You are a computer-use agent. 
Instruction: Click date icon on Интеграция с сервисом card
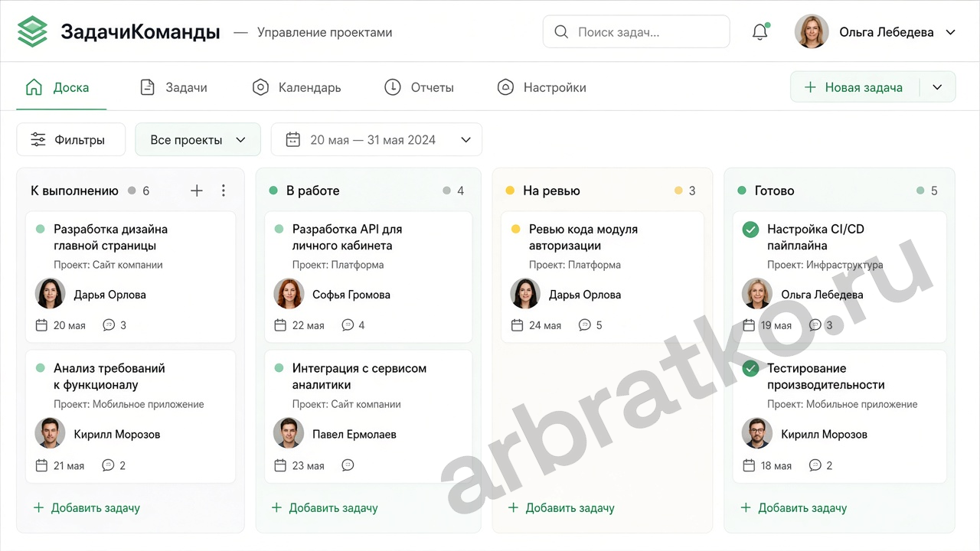[x=280, y=465]
